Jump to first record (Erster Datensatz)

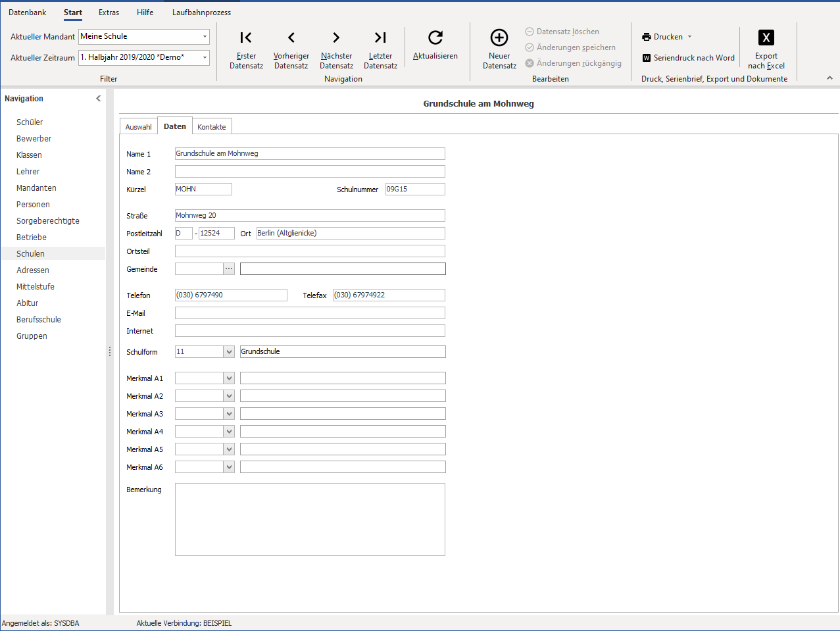(x=246, y=49)
